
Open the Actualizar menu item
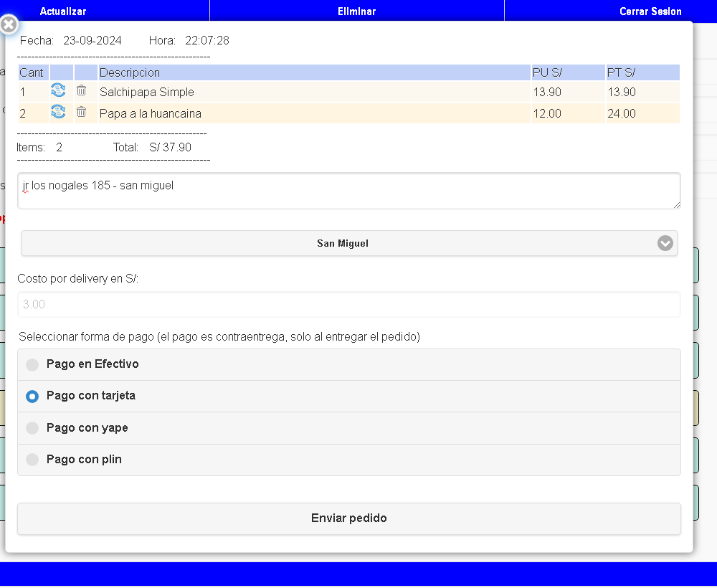[x=63, y=11]
